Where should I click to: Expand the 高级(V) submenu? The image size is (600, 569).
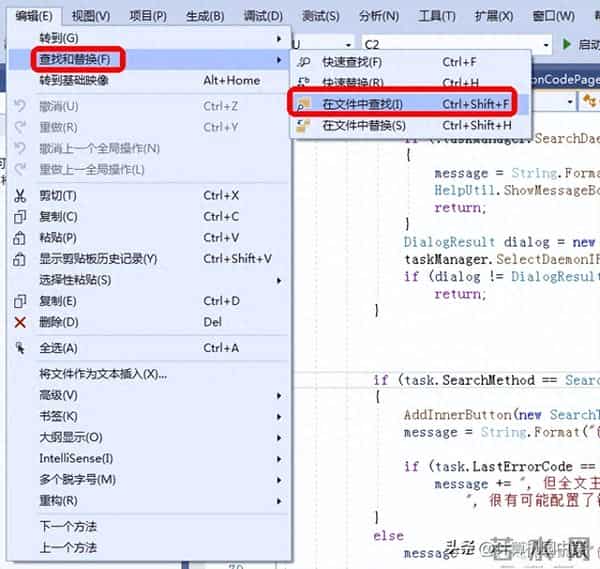pyautogui.click(x=149, y=395)
